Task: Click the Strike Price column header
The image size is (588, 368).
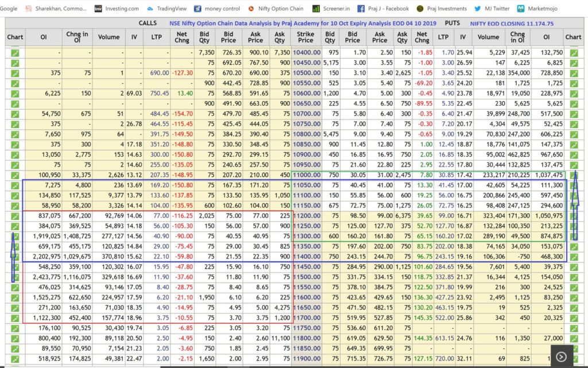Action: (305, 37)
